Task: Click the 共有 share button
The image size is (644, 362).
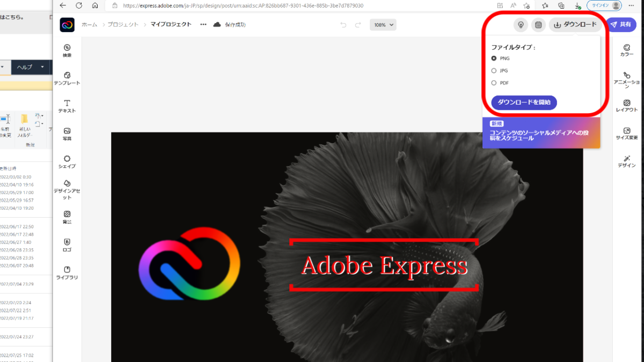Action: pyautogui.click(x=621, y=25)
